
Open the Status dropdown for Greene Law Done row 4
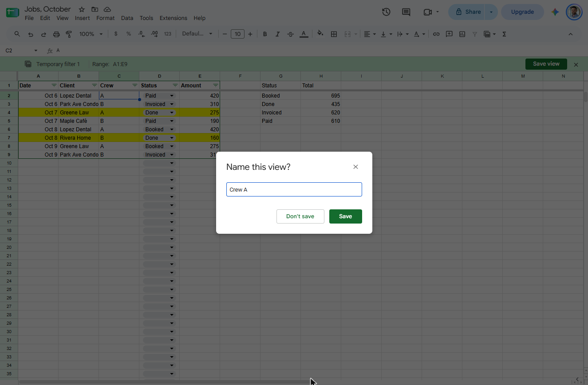[x=172, y=113]
